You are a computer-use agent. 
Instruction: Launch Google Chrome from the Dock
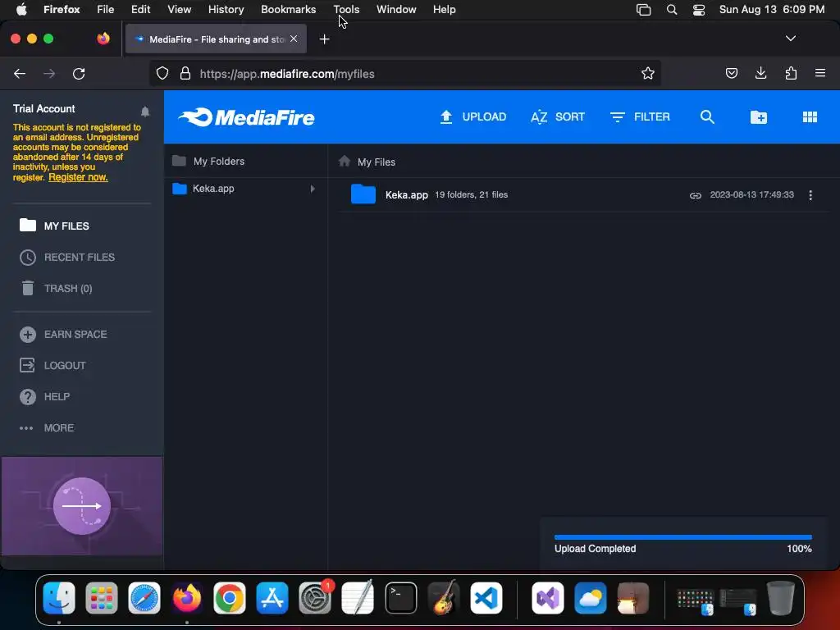point(230,598)
